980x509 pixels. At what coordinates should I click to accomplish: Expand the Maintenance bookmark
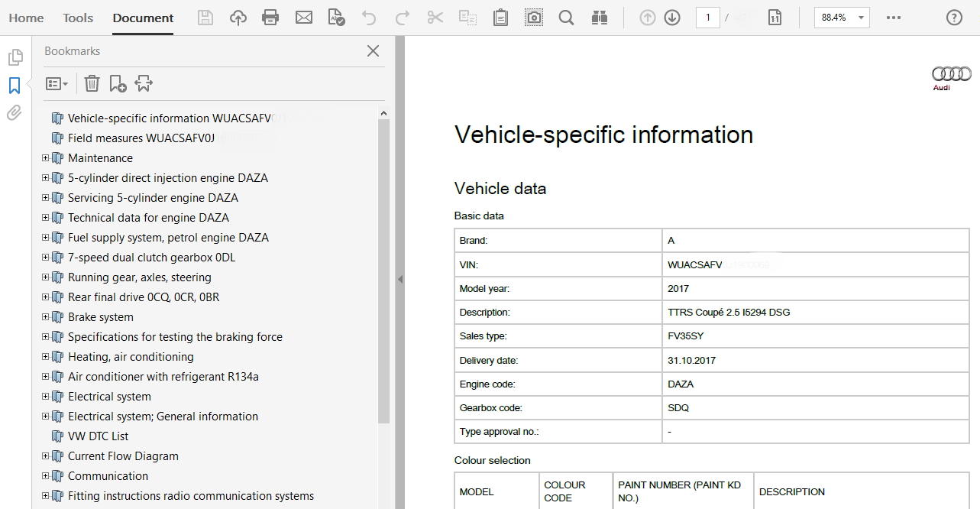(45, 158)
